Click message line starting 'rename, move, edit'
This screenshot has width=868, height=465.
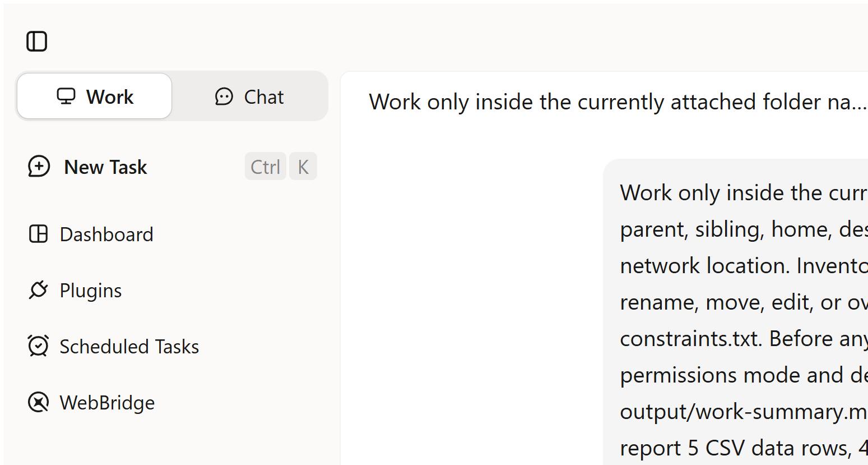click(744, 302)
